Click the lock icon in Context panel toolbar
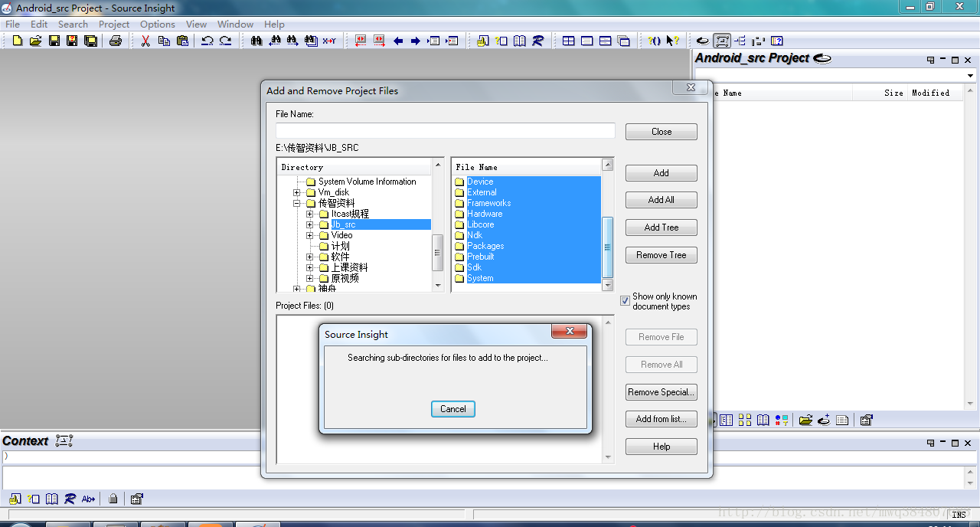Screen dimensions: 980x527 (x=113, y=499)
